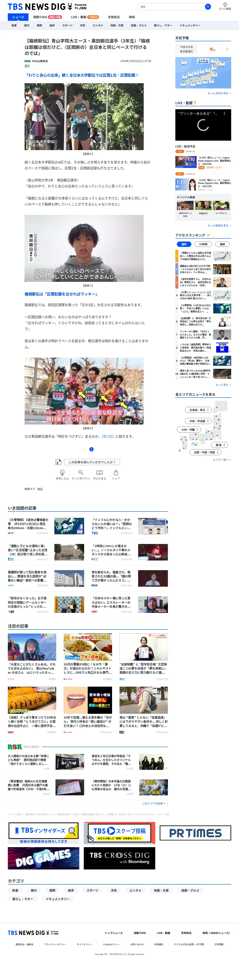Click the RSK logo above 大人顔負け article

[15, 746]
